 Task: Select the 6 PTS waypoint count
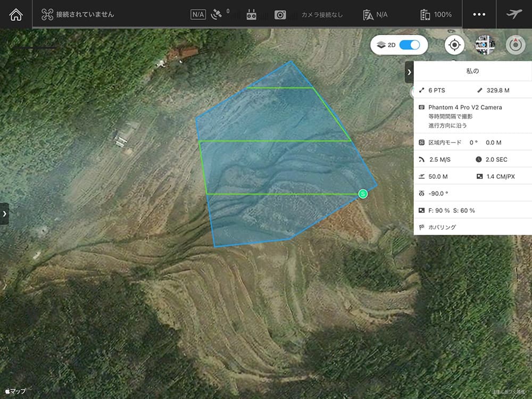click(436, 90)
